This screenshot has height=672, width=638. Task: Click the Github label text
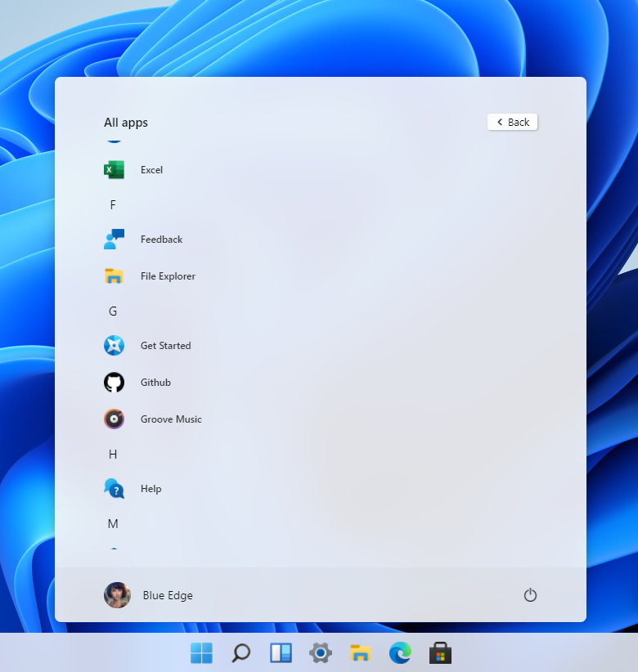155,383
